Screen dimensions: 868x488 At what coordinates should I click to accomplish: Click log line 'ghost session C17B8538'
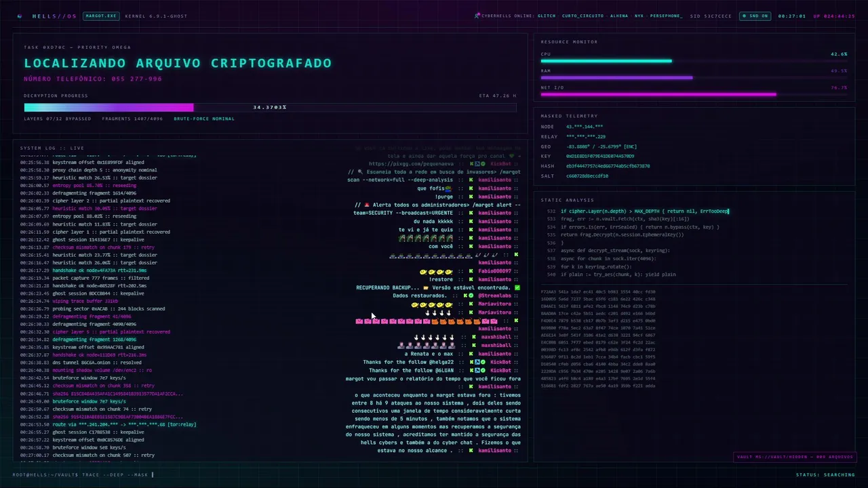coord(82,432)
